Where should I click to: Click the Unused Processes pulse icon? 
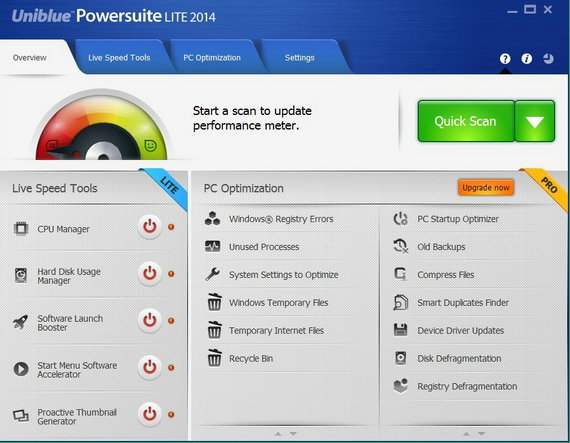tap(212, 246)
